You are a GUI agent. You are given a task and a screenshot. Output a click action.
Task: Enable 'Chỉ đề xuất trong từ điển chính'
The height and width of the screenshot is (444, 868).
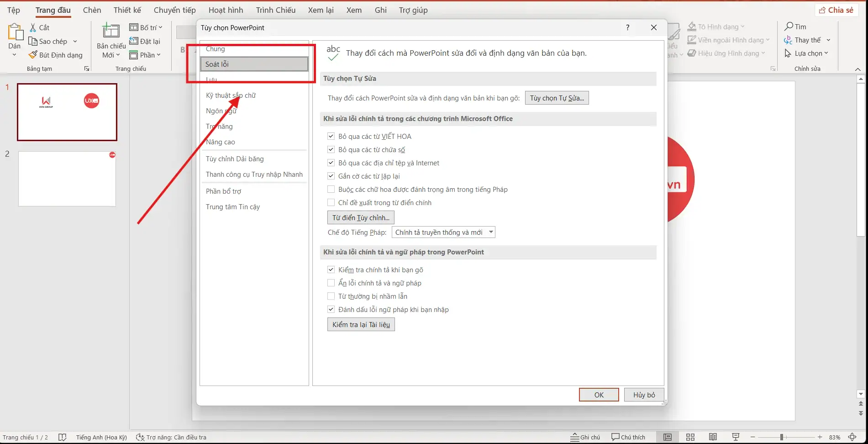[x=331, y=202]
